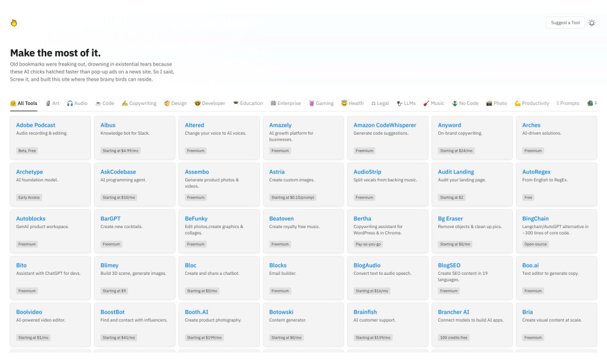Image resolution: width=607 pixels, height=364 pixels.
Task: Switch to the Prompts tab
Action: pyautogui.click(x=568, y=103)
